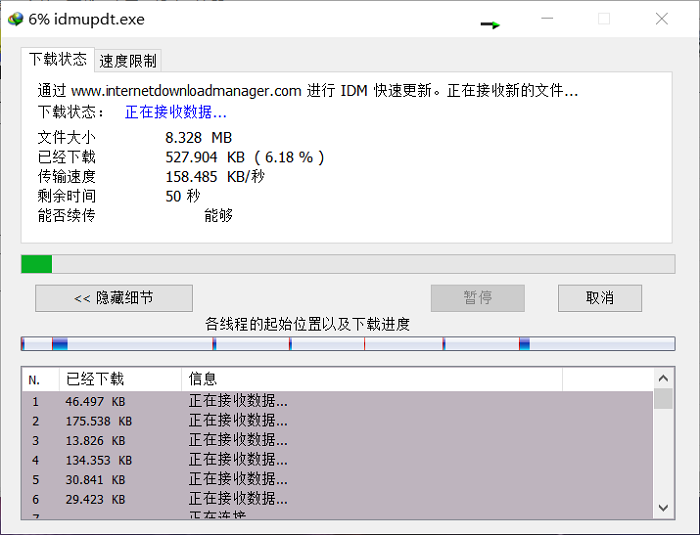Click the << 隐藏细节 button

pyautogui.click(x=114, y=298)
